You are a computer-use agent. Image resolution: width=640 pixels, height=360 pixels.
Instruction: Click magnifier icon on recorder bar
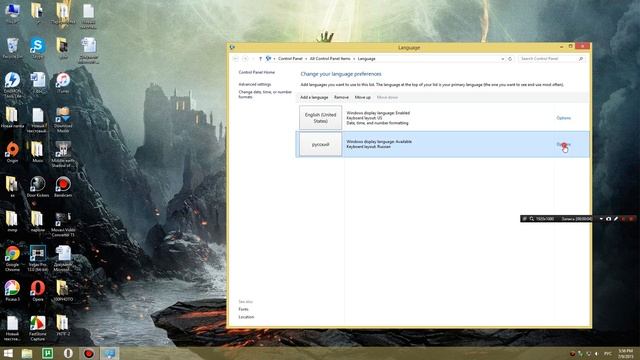531,219
